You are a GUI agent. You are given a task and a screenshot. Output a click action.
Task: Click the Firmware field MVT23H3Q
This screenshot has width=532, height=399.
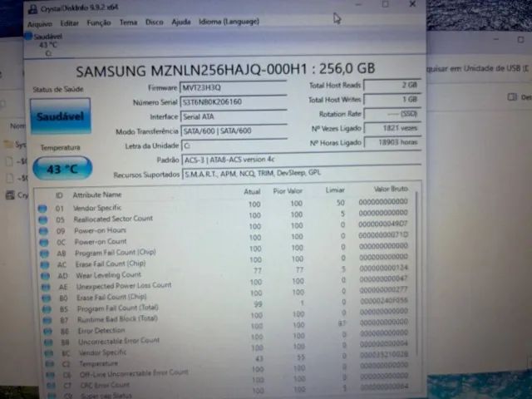coord(233,87)
